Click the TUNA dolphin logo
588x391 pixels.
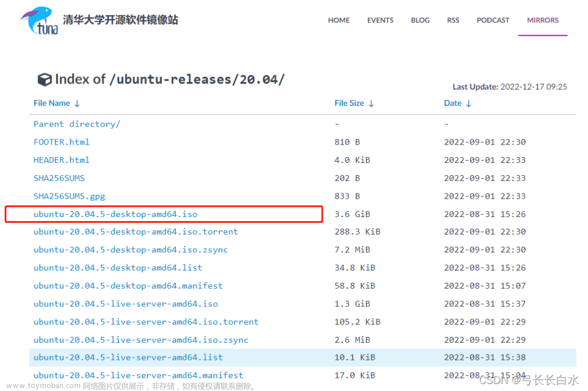pos(36,20)
